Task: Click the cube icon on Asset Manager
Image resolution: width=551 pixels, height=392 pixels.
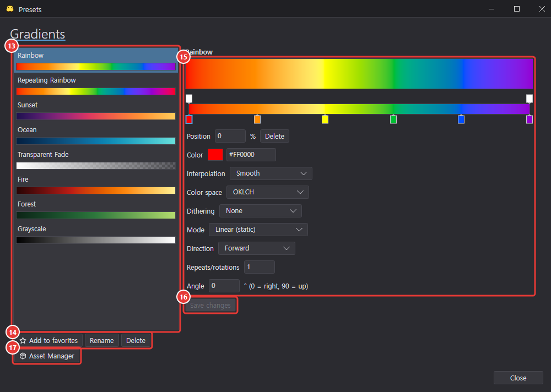Action: (23, 356)
